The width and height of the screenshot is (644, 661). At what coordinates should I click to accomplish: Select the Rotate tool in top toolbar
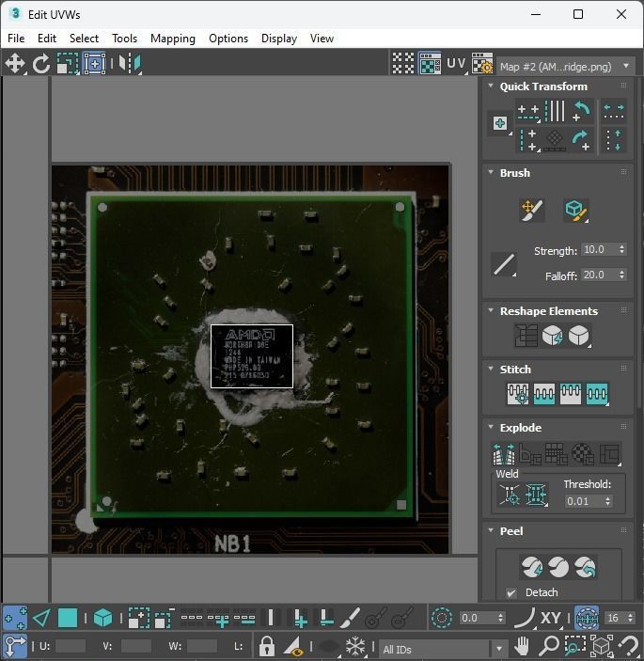[x=40, y=64]
